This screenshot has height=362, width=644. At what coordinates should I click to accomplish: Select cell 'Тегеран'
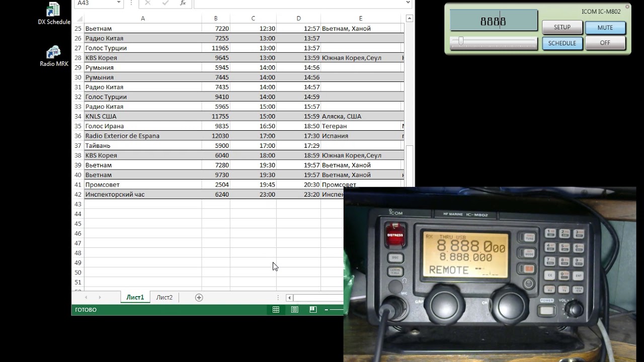click(x=361, y=126)
